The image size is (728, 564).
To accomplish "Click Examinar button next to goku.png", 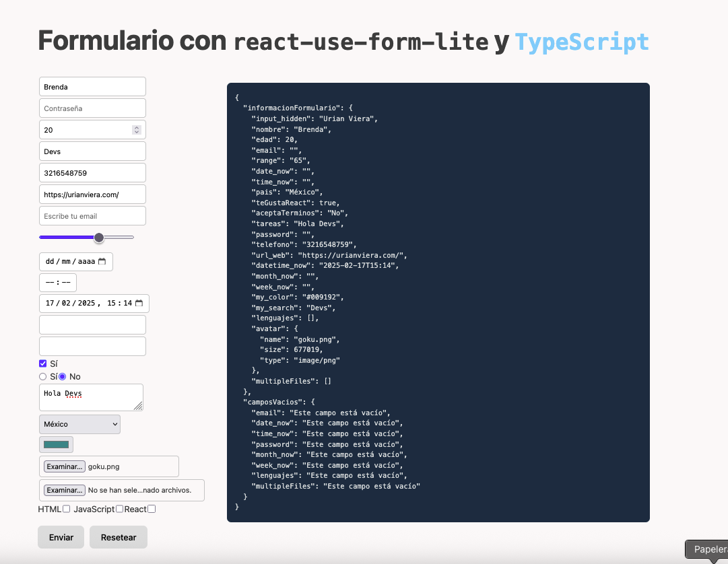I will (x=65, y=466).
